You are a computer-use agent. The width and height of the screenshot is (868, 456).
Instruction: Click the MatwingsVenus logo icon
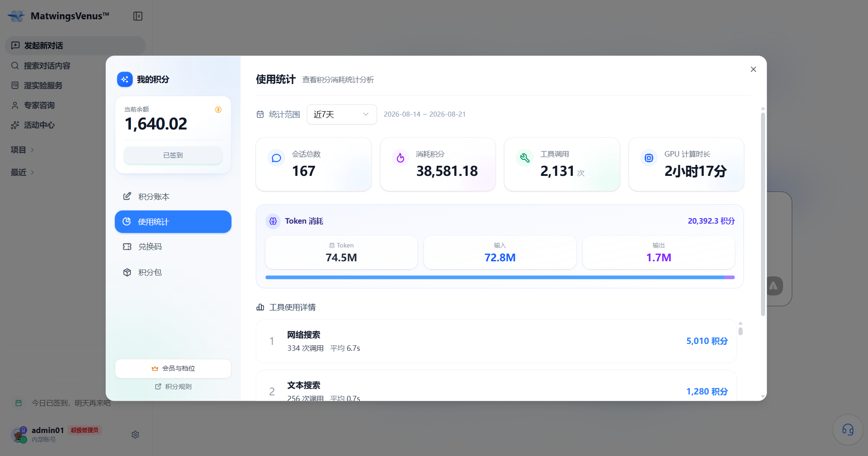coord(16,16)
